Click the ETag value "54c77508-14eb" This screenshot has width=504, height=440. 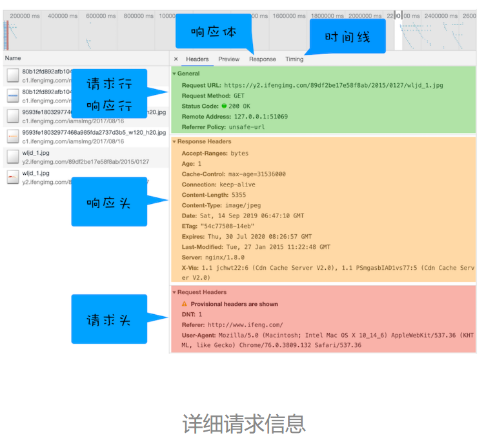coord(227,226)
